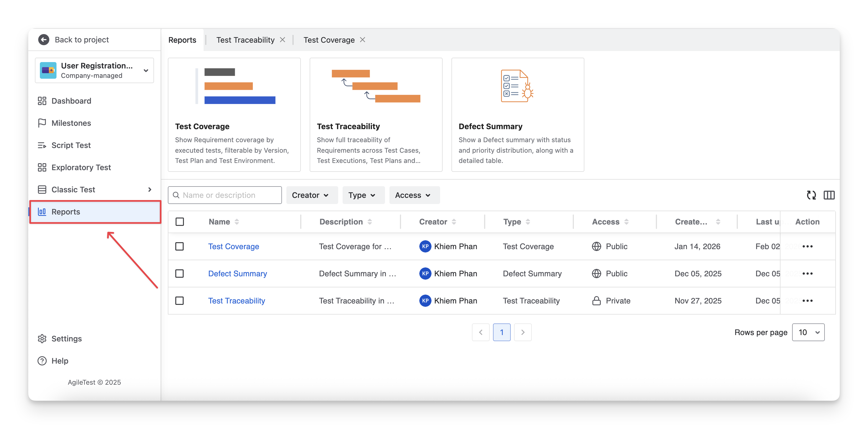Open the Rows per page selector

[x=808, y=332]
